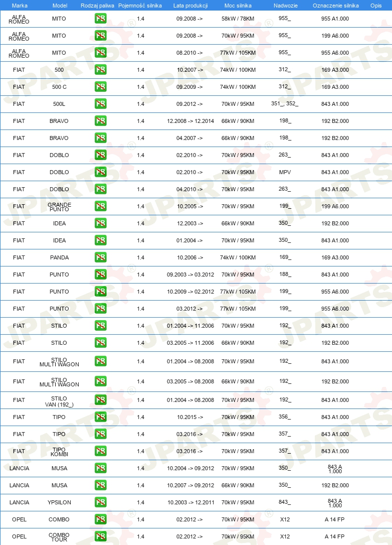Click fuel type icon for Grande Punto
Viewport: 392px width, 545px height.
coord(101,206)
